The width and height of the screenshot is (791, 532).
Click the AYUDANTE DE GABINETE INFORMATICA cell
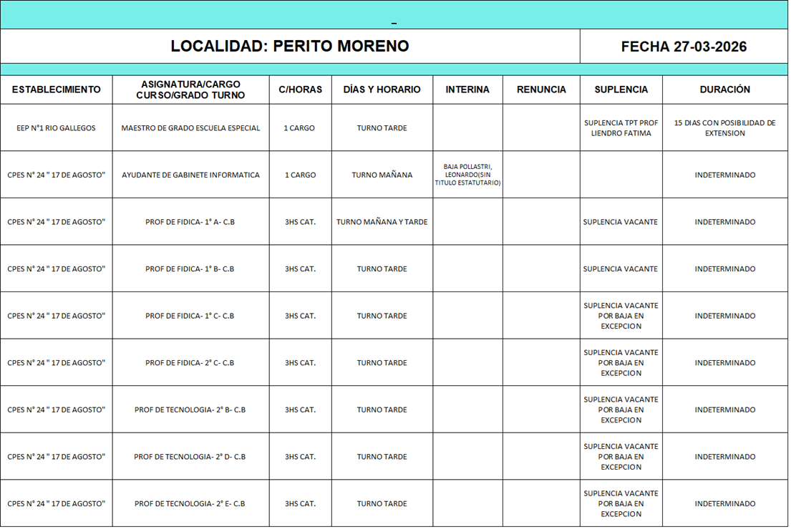pyautogui.click(x=190, y=175)
